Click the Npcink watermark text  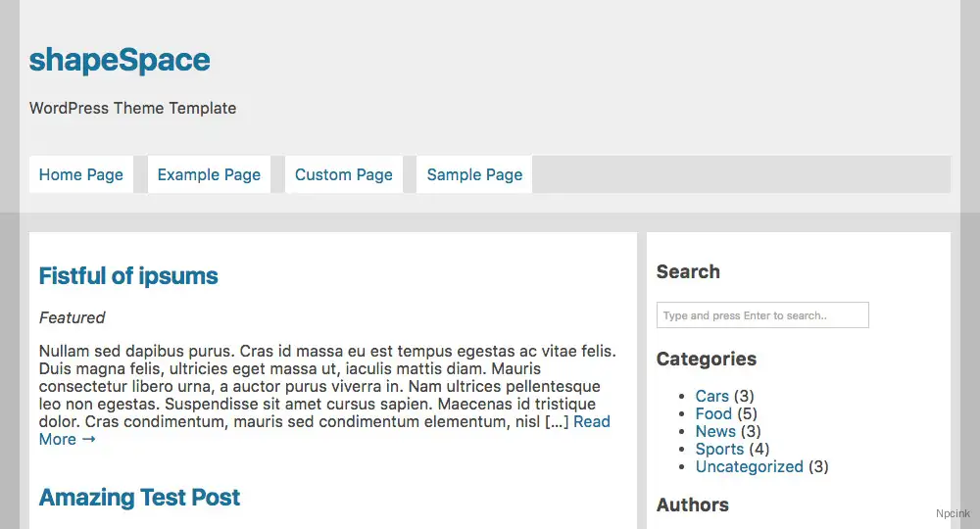pos(952,512)
